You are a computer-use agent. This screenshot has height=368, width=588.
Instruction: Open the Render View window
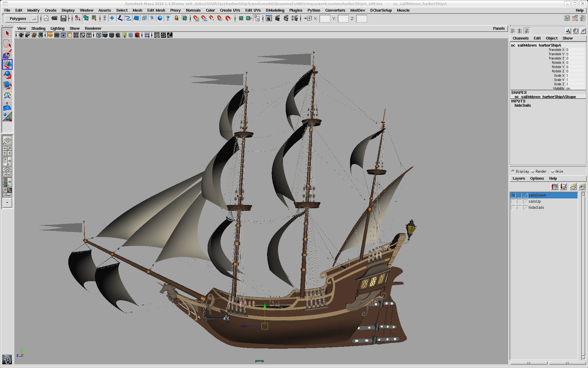coord(269,18)
